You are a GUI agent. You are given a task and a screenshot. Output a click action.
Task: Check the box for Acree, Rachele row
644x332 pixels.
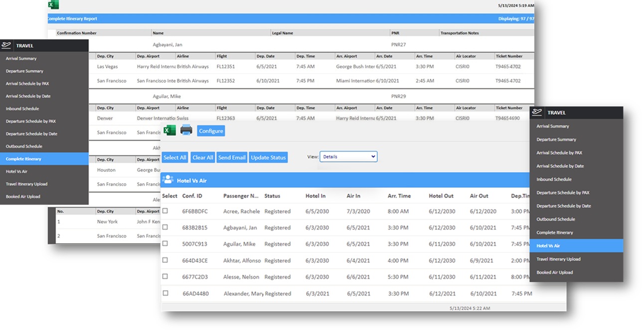[x=165, y=211]
